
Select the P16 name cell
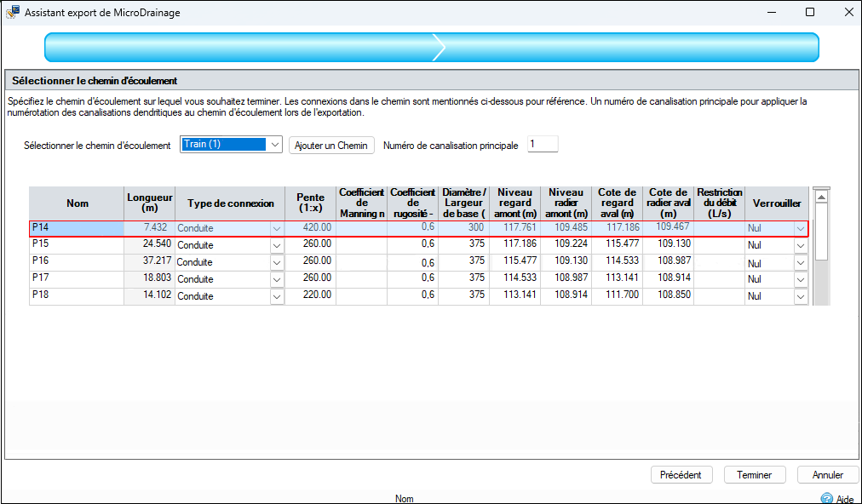[x=77, y=262]
